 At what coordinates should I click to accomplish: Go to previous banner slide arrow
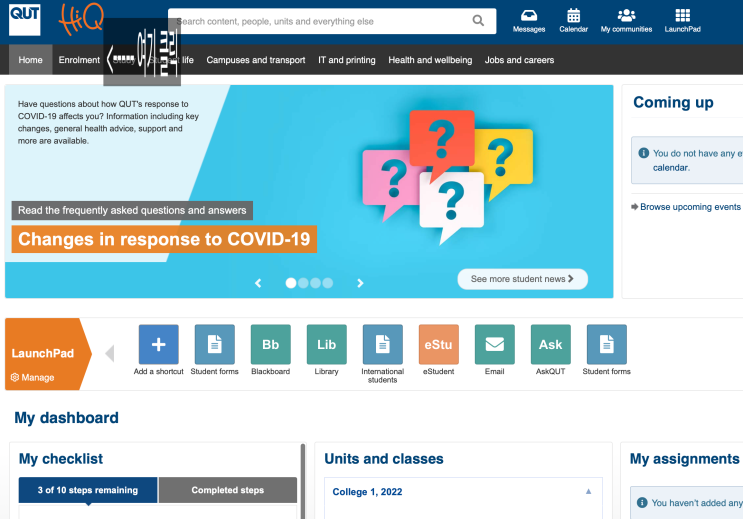(258, 283)
